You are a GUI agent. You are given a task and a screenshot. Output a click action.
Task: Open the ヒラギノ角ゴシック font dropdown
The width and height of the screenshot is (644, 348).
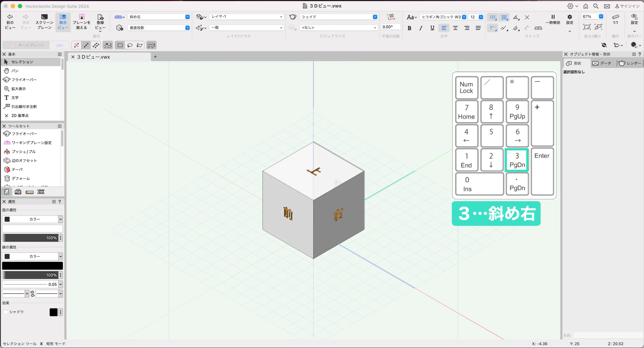point(443,17)
